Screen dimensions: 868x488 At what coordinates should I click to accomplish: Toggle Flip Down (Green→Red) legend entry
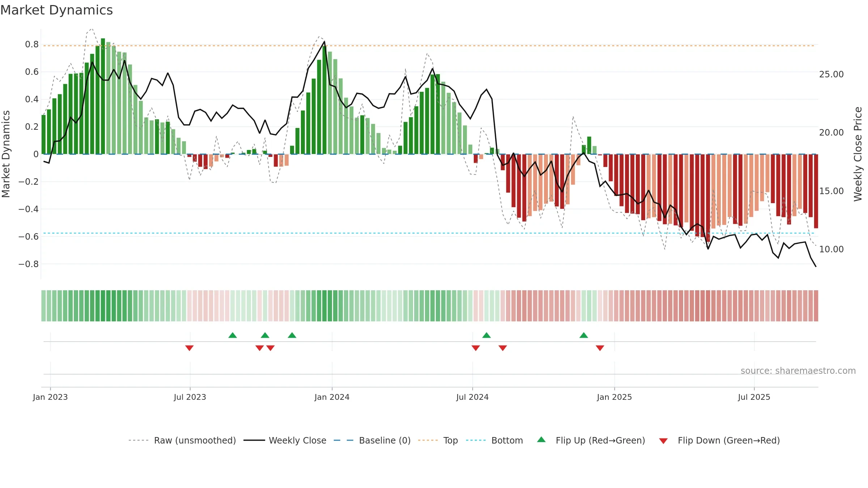tap(719, 440)
